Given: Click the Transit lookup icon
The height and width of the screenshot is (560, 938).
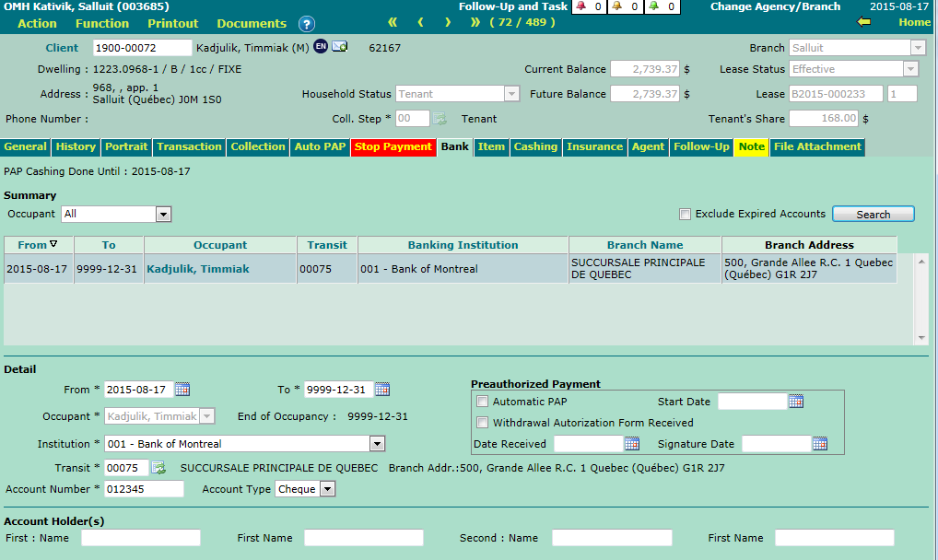Looking at the screenshot, I should (158, 468).
